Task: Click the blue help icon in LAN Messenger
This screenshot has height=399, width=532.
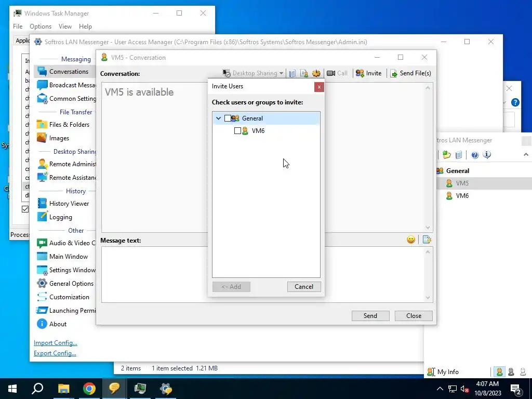Action: [475, 155]
